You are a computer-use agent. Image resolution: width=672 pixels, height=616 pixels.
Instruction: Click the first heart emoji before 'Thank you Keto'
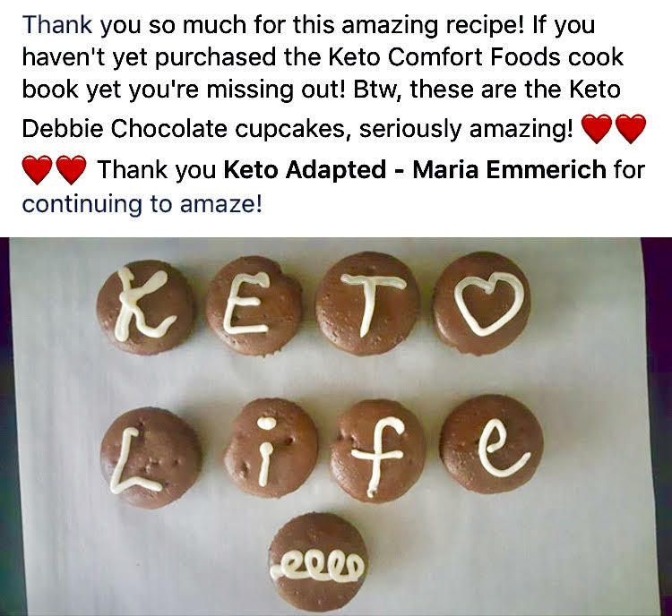[x=38, y=170]
